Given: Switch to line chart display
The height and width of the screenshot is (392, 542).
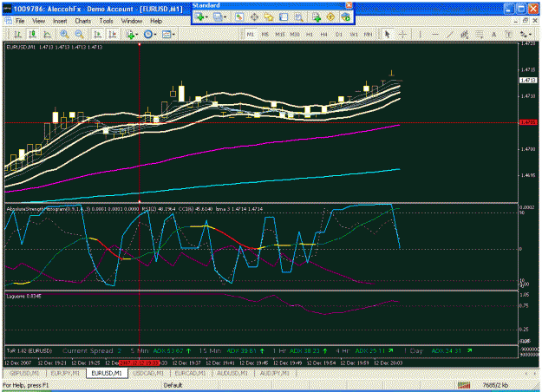Looking at the screenshot, I should coord(48,34).
